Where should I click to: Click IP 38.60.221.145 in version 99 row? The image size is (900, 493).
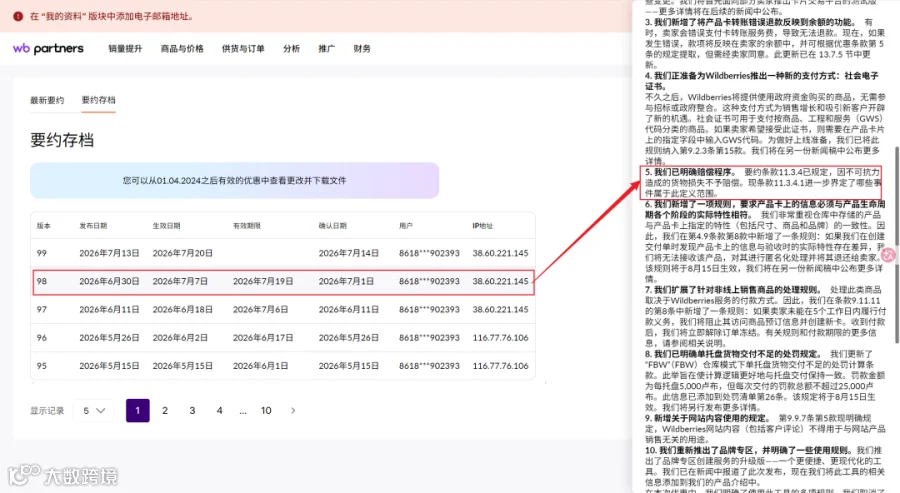(501, 253)
